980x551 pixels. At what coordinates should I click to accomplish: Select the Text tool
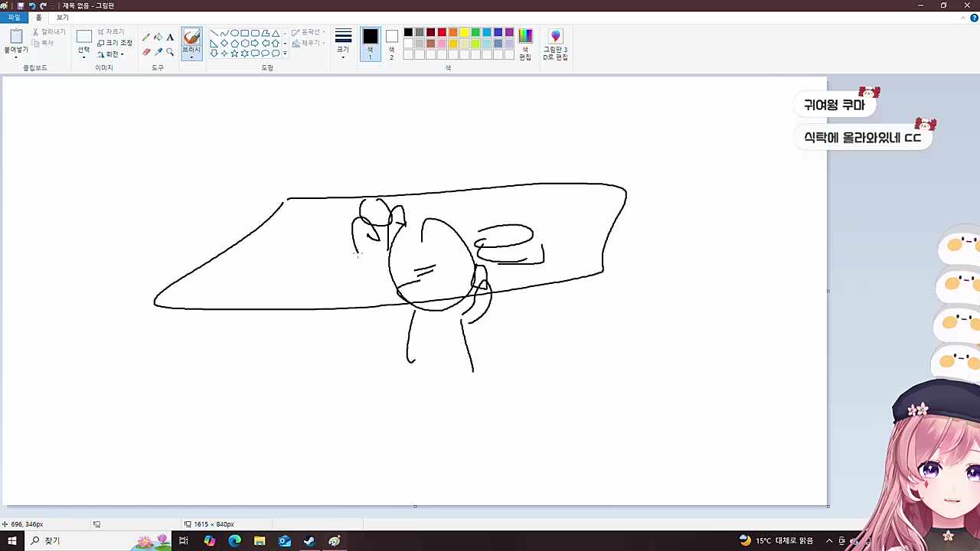pyautogui.click(x=170, y=37)
